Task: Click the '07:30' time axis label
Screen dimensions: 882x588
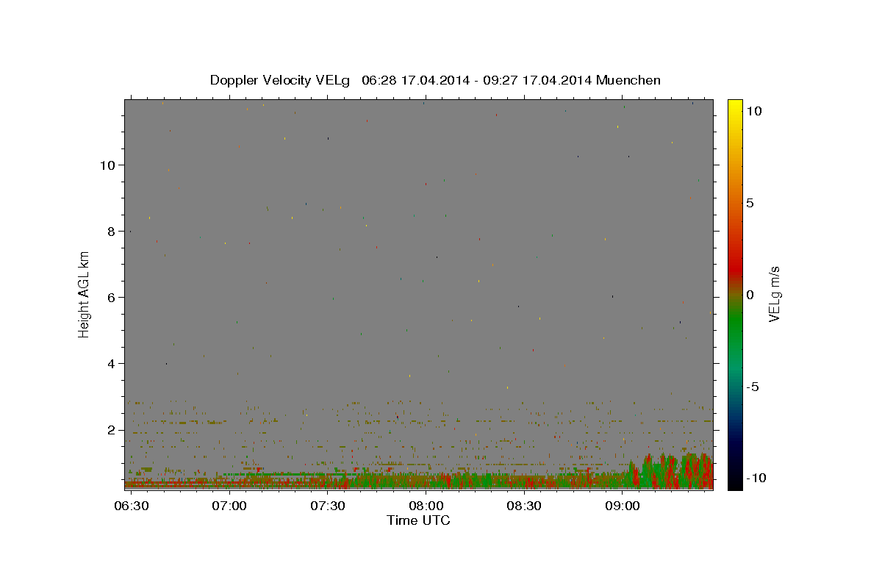Action: (x=328, y=506)
